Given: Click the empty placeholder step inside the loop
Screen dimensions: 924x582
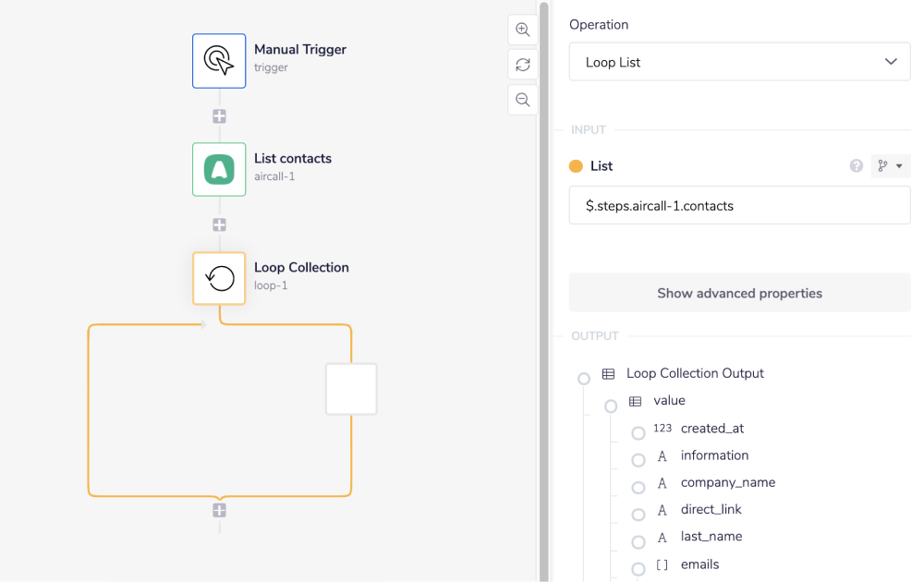Looking at the screenshot, I should coord(351,389).
